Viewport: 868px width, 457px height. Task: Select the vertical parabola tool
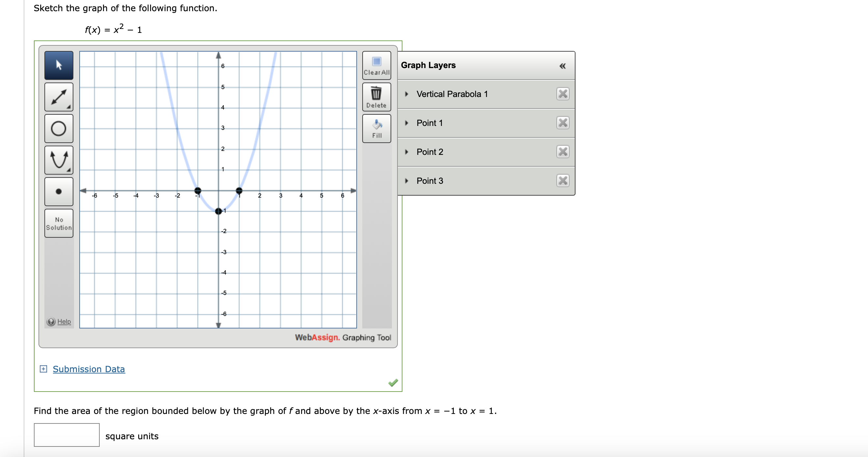[x=59, y=160]
